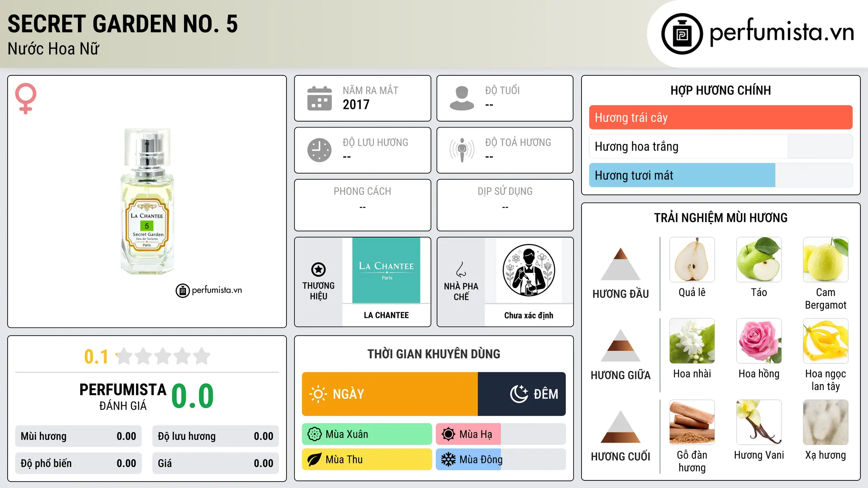
Task: Click the pyramid icon above Hương cuối
Action: point(620,427)
